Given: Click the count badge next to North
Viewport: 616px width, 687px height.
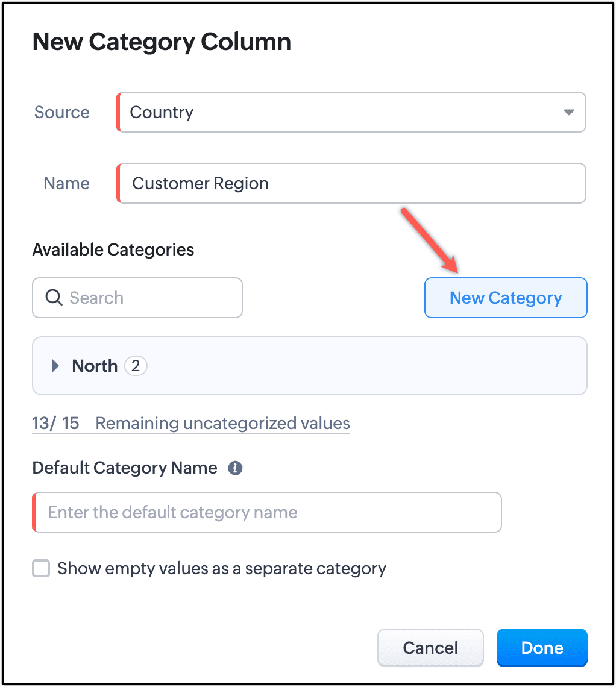Looking at the screenshot, I should click(136, 366).
